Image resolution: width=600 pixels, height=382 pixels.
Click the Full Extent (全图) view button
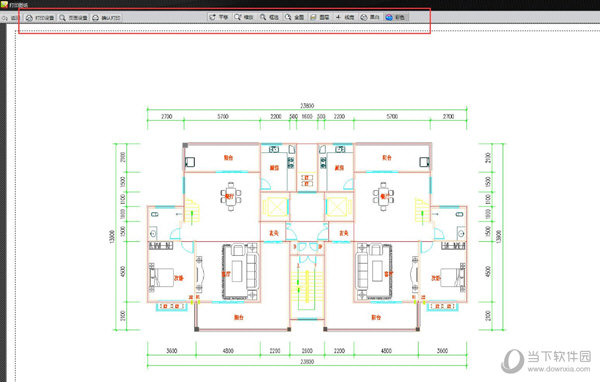click(294, 17)
